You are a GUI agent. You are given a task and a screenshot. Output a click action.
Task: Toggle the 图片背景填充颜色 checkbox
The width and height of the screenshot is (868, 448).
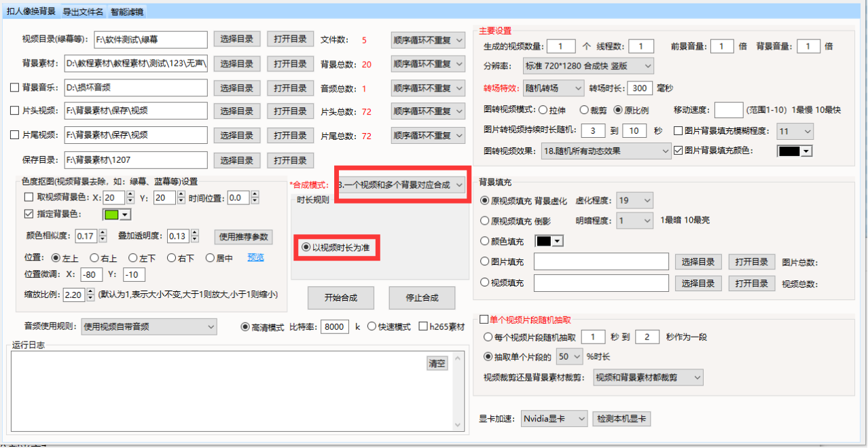pyautogui.click(x=678, y=151)
